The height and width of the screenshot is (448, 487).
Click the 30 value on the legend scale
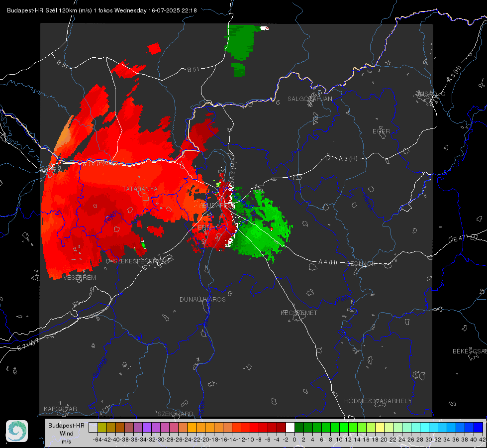429,440
